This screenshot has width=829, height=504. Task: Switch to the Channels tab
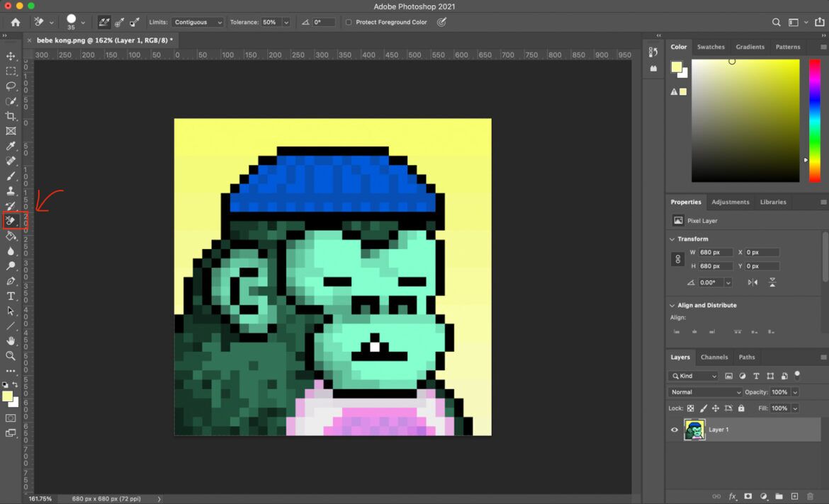[714, 357]
